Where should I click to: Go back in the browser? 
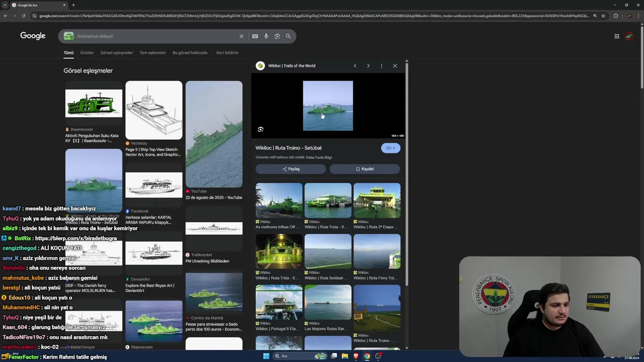pos(5,16)
